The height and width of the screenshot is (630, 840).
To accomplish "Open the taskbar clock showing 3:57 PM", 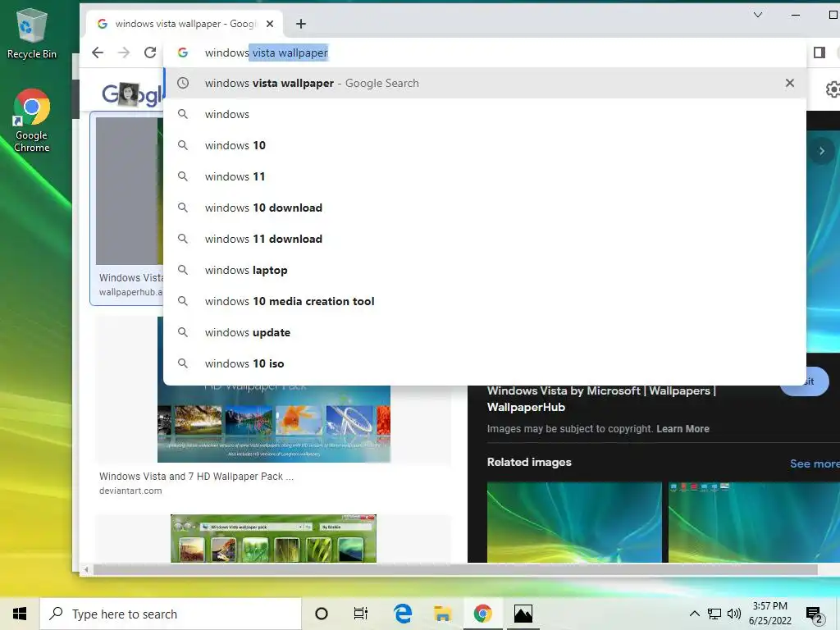I will [x=769, y=614].
